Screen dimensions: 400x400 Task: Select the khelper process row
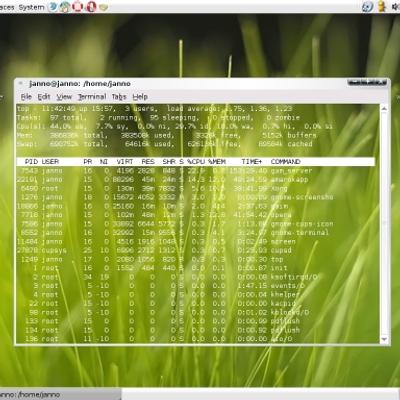point(196,295)
